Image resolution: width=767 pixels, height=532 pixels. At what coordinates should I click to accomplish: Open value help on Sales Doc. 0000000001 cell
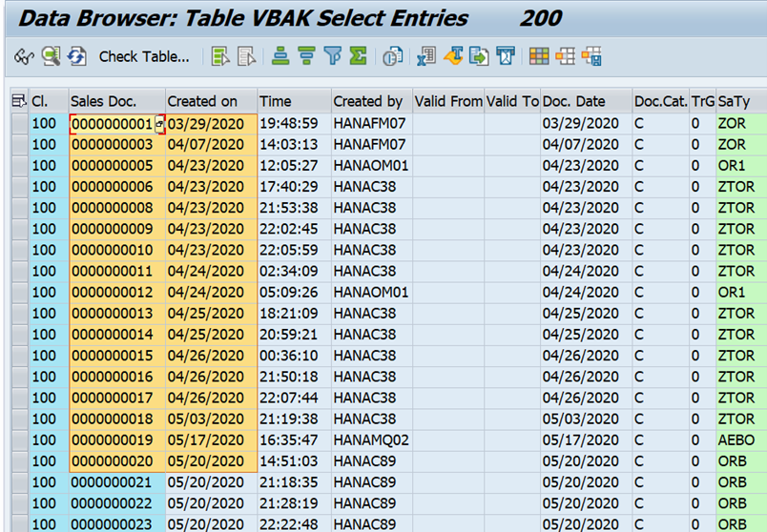tap(159, 124)
